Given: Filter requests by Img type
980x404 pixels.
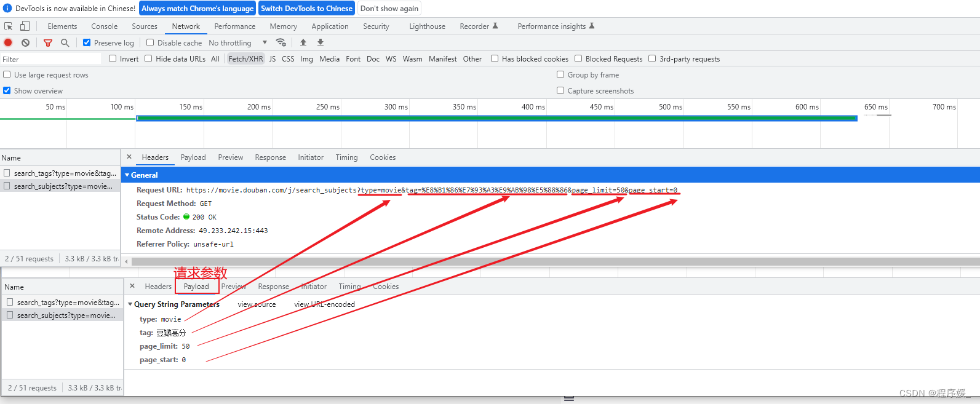Looking at the screenshot, I should [306, 59].
